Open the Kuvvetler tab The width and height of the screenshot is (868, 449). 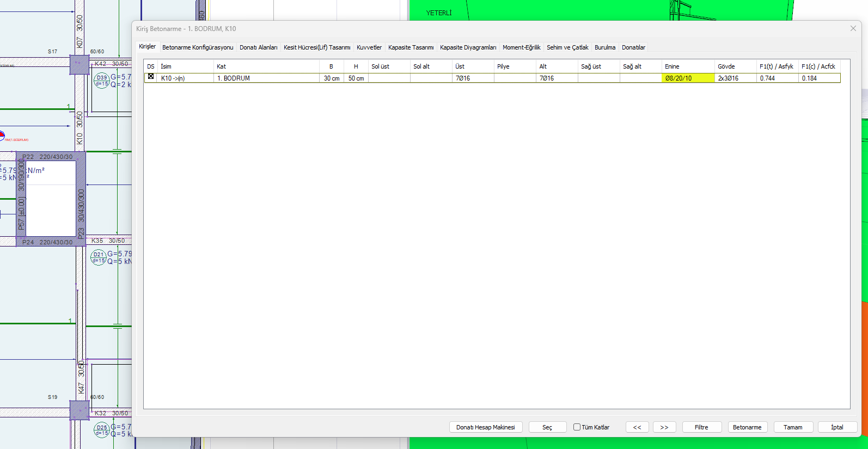(x=369, y=47)
